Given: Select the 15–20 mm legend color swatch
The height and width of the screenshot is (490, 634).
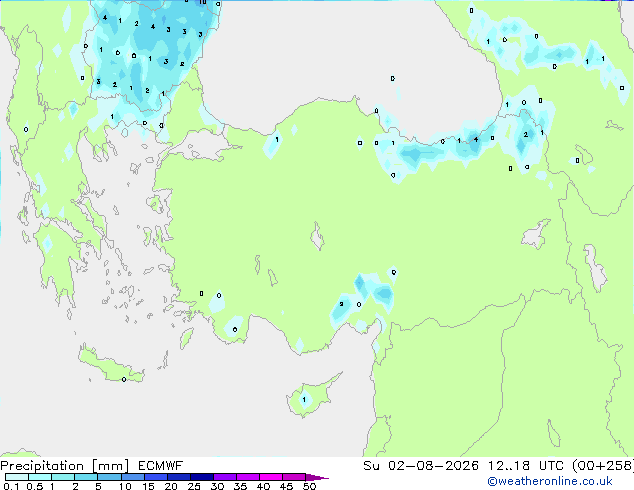Looking at the screenshot, I should (x=155, y=477).
